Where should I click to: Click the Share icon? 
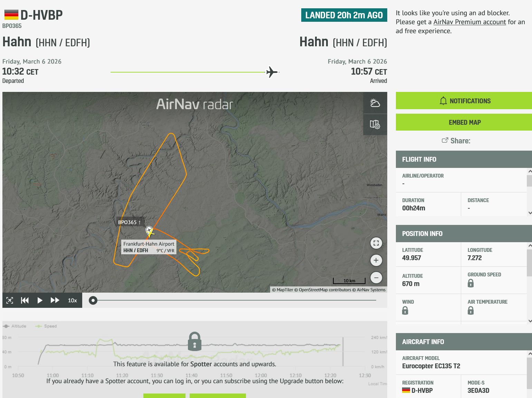coord(445,140)
